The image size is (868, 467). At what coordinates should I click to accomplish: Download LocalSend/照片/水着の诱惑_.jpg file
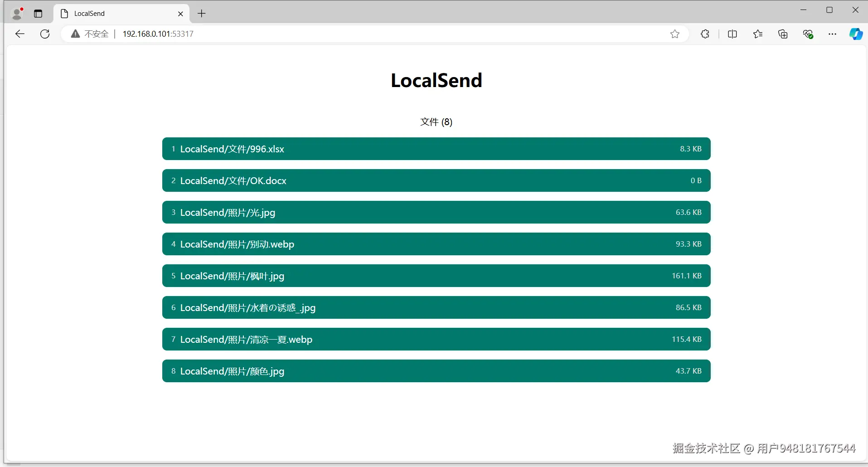click(436, 307)
